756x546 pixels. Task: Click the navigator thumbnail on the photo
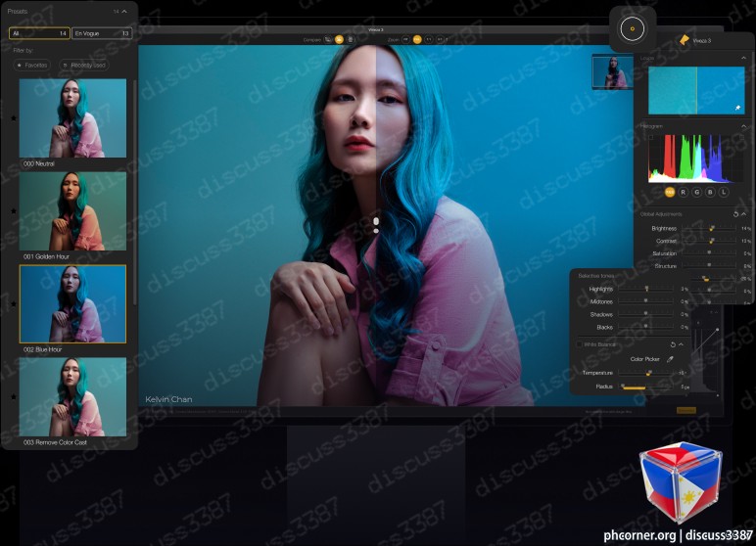pyautogui.click(x=612, y=71)
